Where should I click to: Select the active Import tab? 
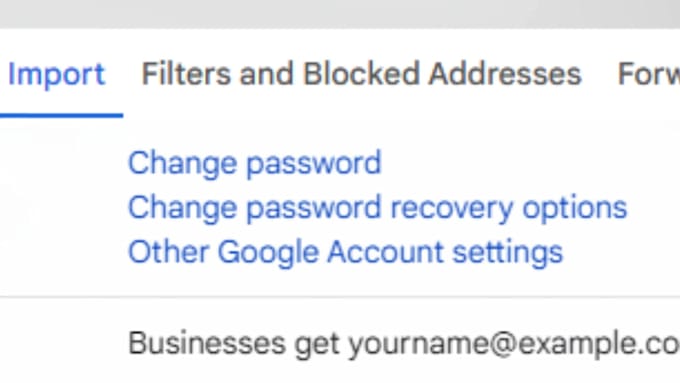(56, 75)
